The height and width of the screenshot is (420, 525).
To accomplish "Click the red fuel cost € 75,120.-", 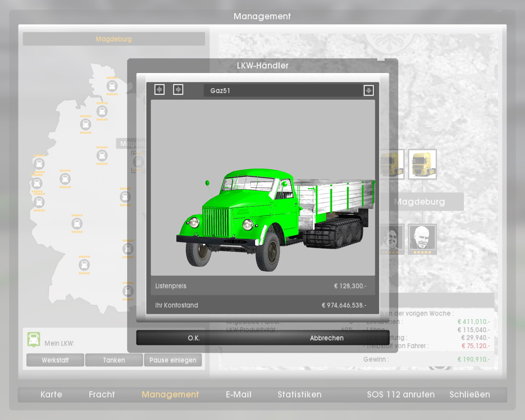I will [475, 346].
